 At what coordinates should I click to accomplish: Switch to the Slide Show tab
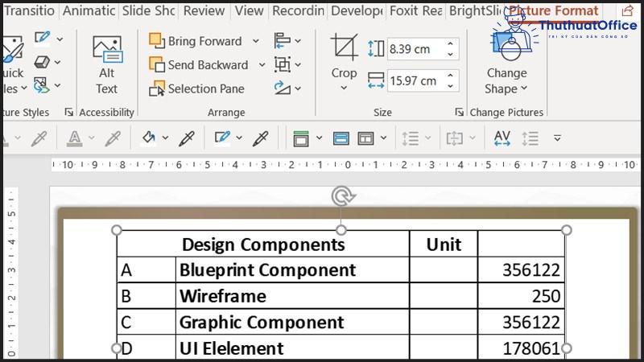coord(149,10)
